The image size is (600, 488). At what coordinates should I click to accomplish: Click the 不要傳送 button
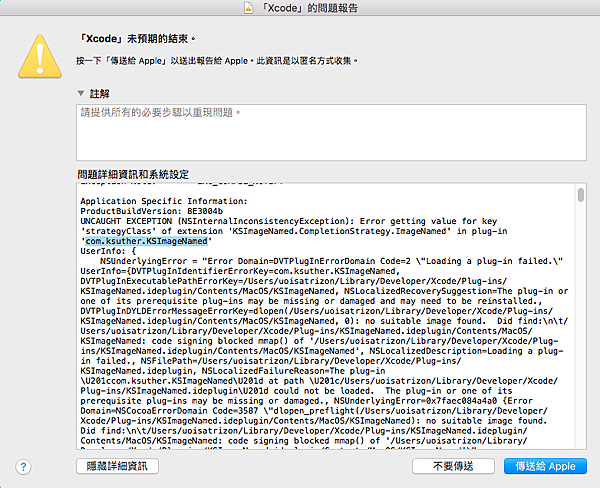coord(453,466)
